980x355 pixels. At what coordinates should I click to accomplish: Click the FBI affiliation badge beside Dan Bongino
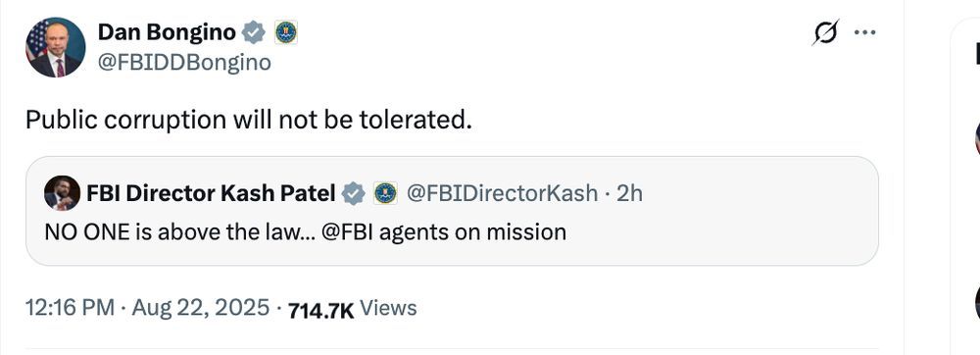point(285,32)
